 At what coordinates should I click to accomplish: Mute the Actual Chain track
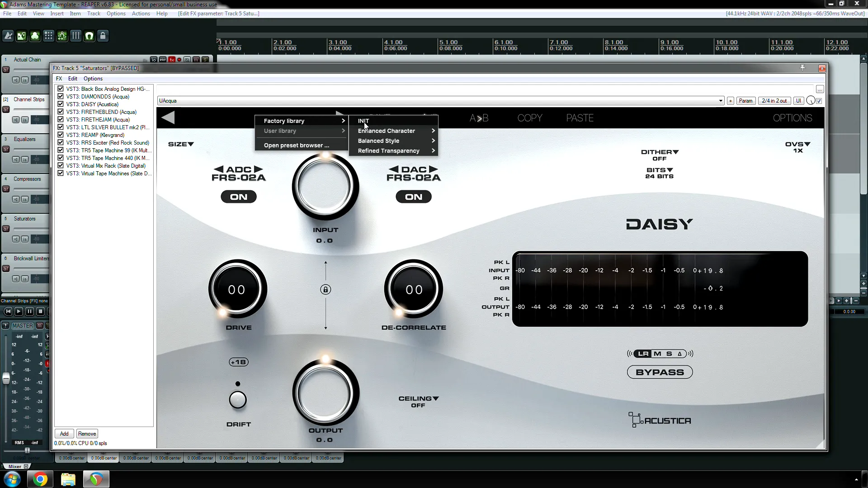coord(196,60)
